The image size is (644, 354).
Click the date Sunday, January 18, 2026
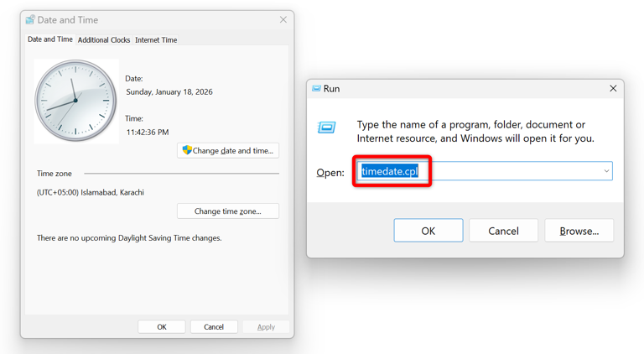tap(169, 92)
